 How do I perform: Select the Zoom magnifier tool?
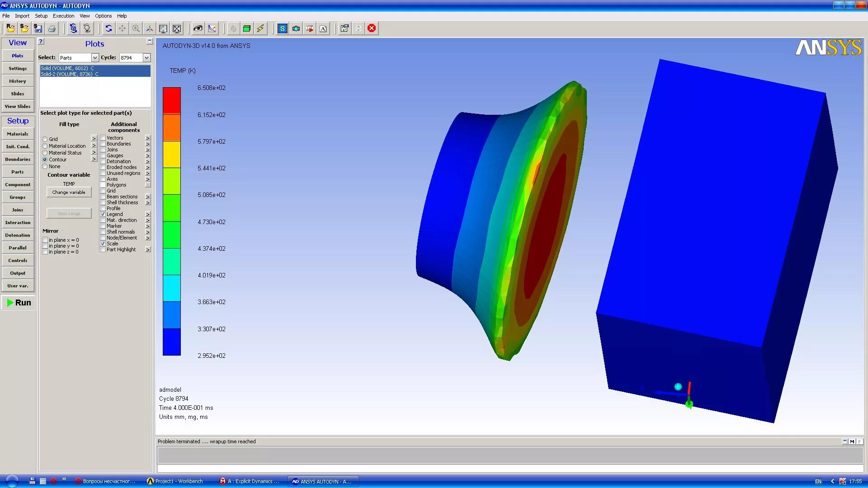coord(136,28)
